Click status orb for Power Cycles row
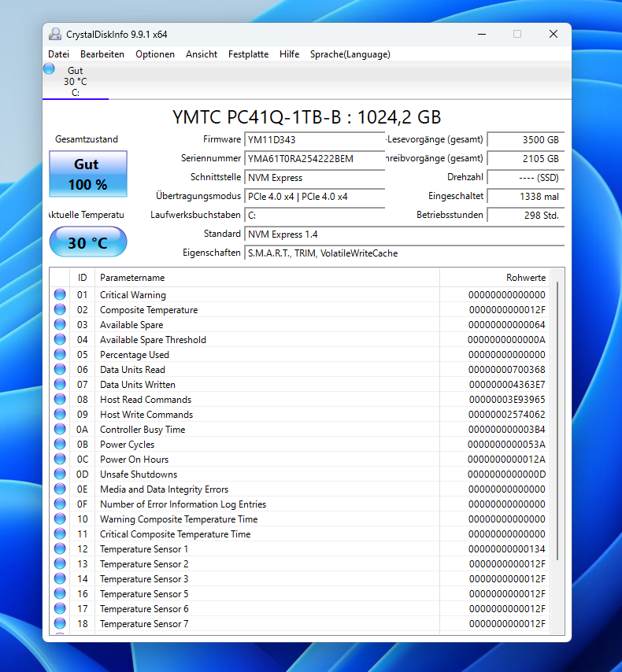 point(60,444)
